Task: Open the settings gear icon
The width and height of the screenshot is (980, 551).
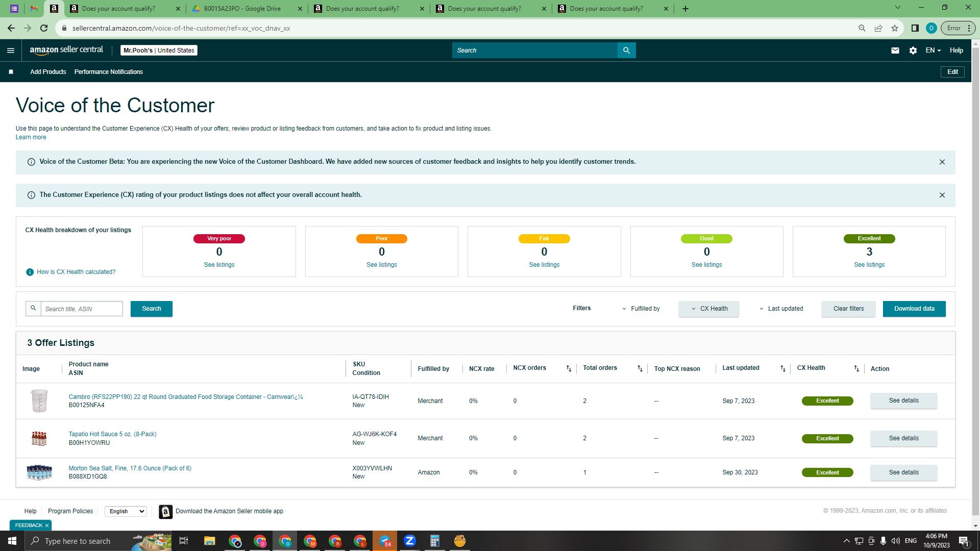Action: point(913,51)
